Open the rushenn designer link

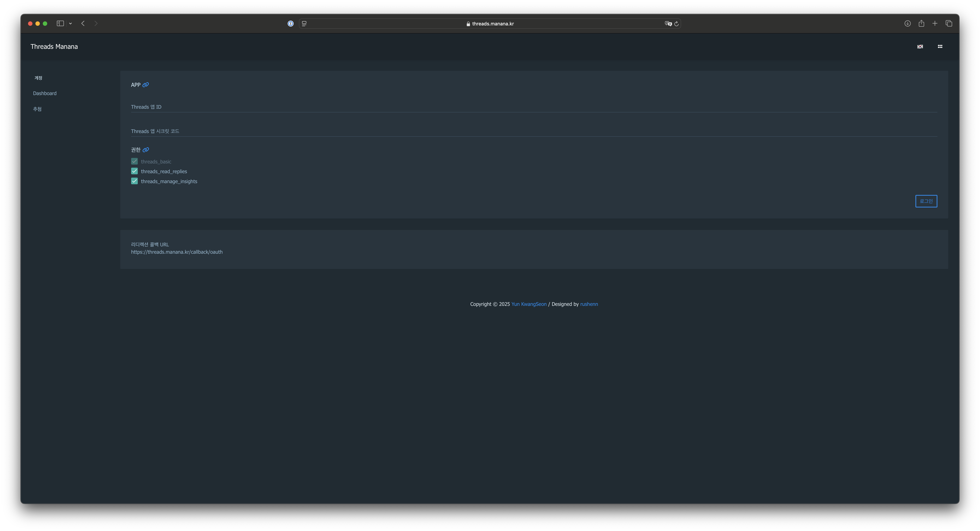click(589, 304)
